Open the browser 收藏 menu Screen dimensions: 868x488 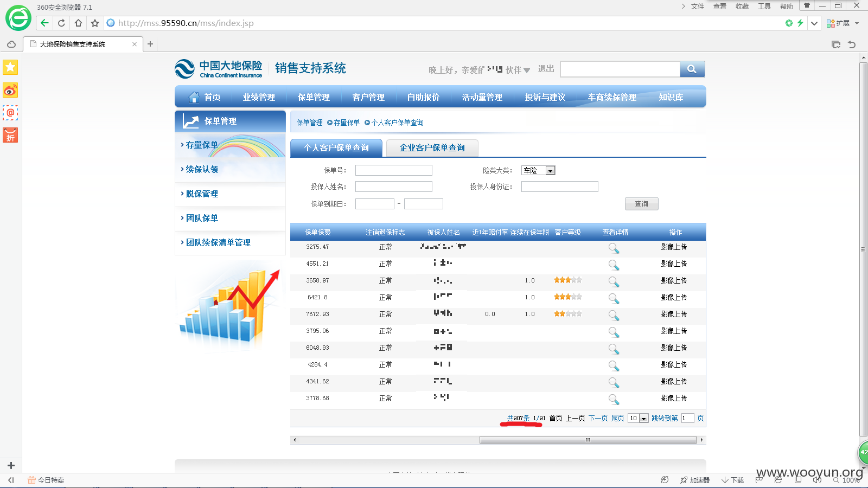point(742,6)
